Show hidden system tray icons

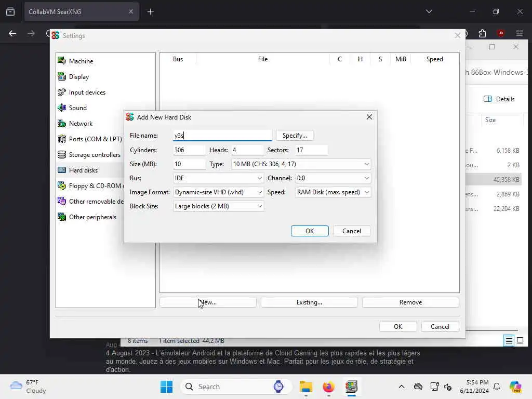pyautogui.click(x=402, y=387)
